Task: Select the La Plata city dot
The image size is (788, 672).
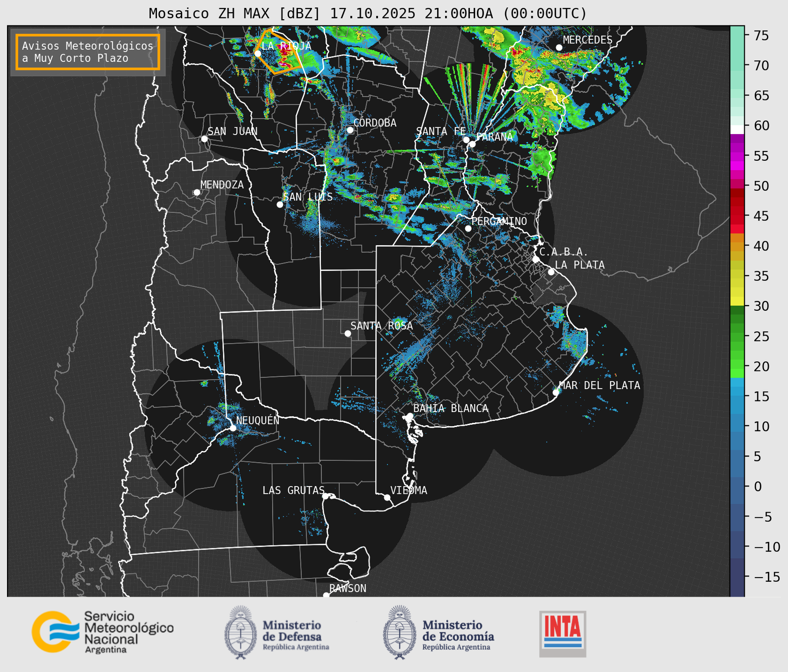Action: tap(551, 272)
